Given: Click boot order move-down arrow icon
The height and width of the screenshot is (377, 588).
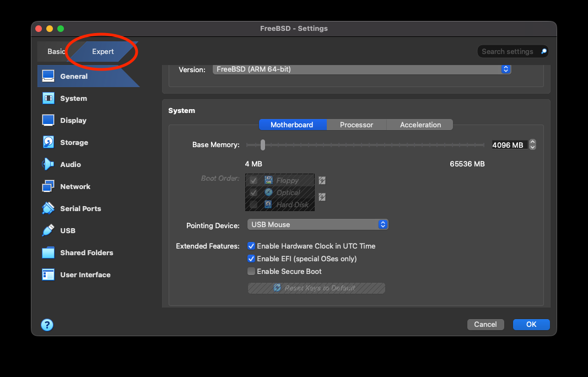Looking at the screenshot, I should pos(322,197).
